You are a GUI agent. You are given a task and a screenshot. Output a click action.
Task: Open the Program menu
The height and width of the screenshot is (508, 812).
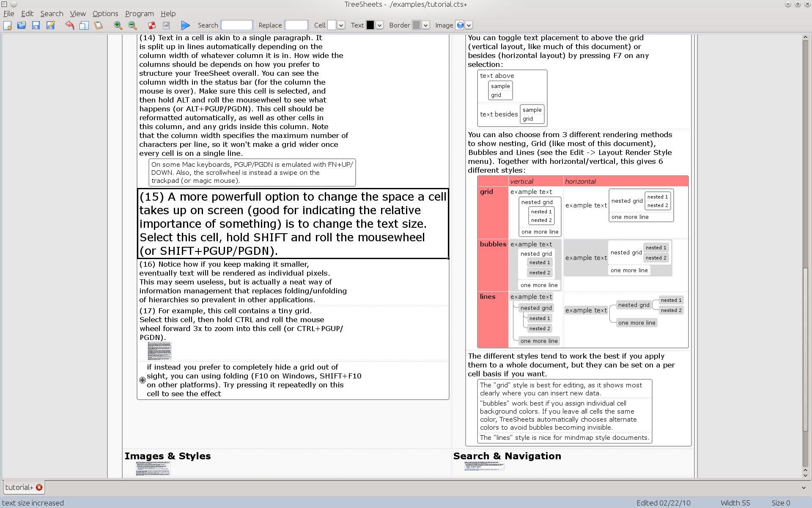[140, 14]
